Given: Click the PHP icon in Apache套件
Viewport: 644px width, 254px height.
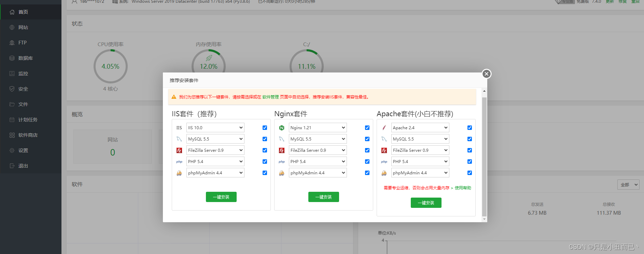Looking at the screenshot, I should coord(384,162).
